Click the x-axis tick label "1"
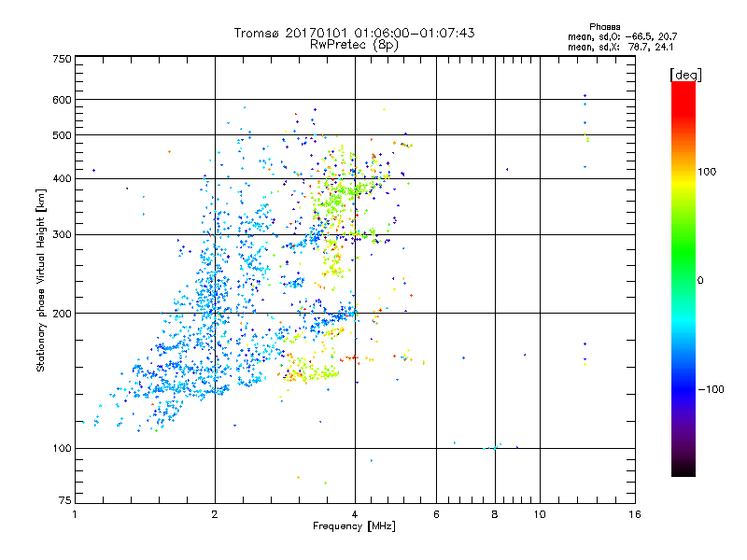The width and height of the screenshot is (747, 560). point(75,514)
